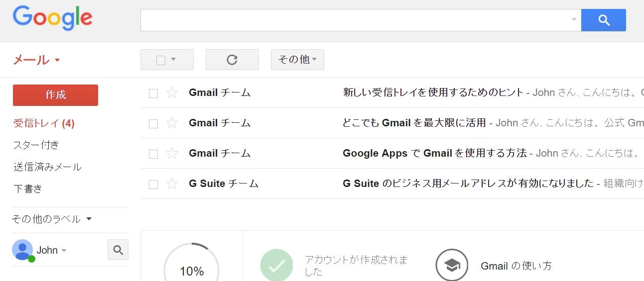Check the box for Google Apps で Gmail email

click(x=153, y=154)
